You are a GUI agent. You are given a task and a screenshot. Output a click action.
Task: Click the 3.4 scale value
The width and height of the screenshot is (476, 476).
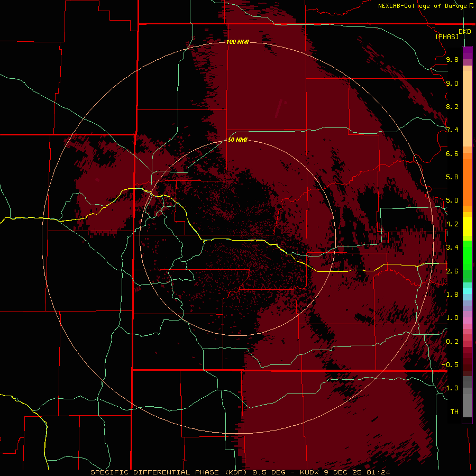click(452, 248)
